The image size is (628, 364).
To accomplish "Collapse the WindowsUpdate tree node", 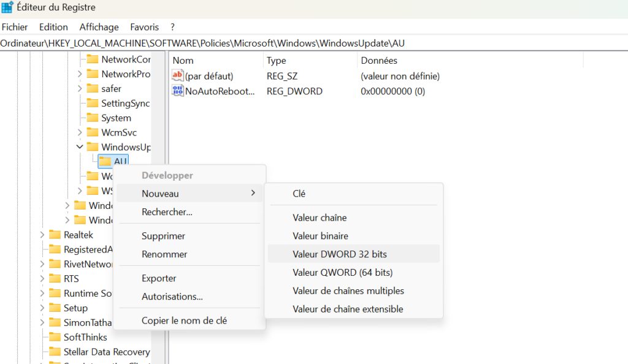I will 80,147.
